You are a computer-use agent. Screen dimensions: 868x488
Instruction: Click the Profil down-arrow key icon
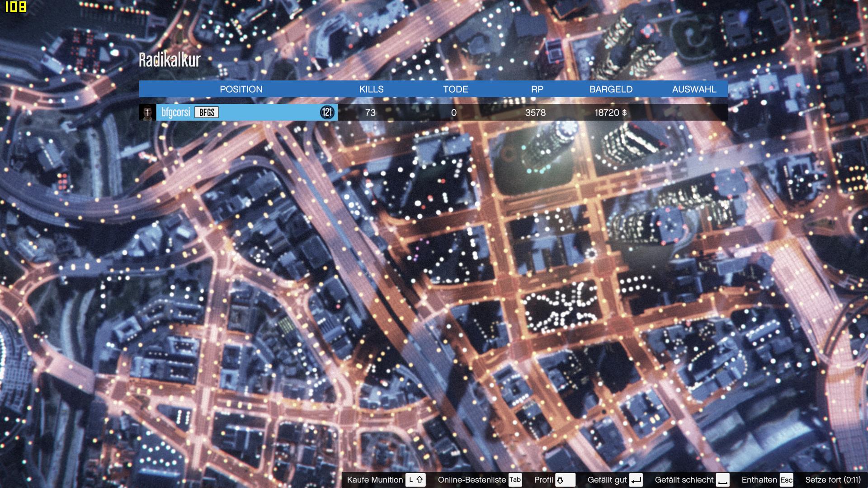pyautogui.click(x=565, y=480)
